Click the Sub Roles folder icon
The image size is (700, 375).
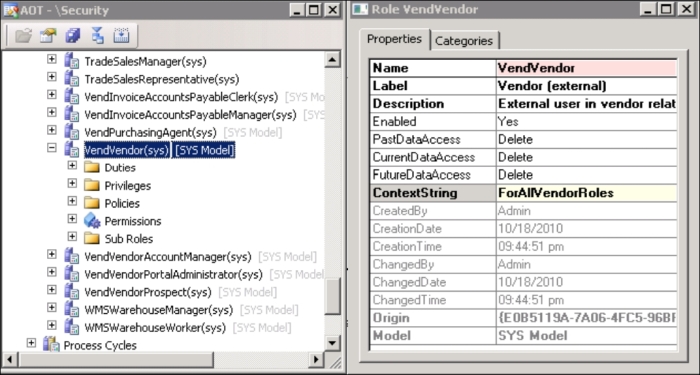point(92,238)
